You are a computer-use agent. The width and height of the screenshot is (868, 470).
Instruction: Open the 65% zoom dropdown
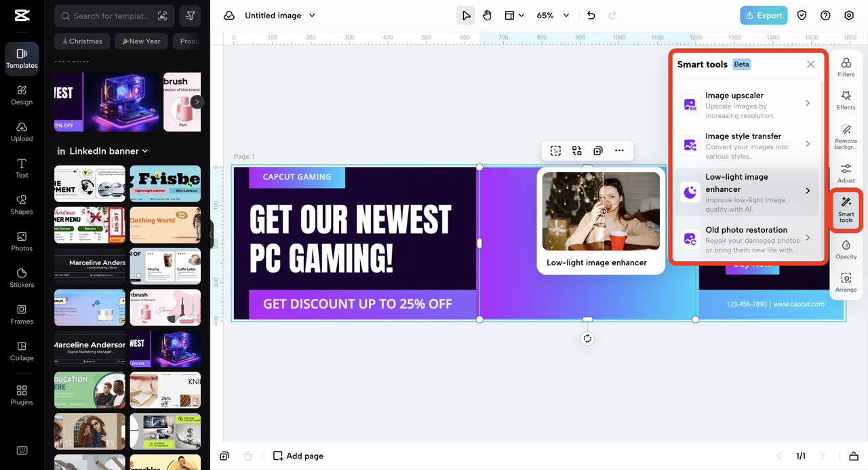(x=553, y=16)
